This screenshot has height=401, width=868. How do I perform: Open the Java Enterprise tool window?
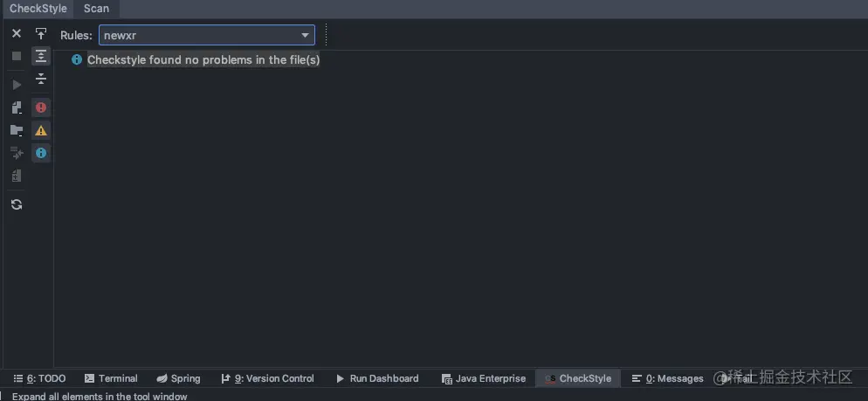tap(484, 379)
